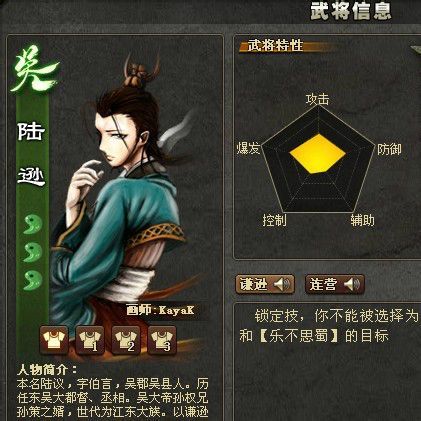This screenshot has width=421, height=421.
Task: Show the 连营 skill description
Action: point(323,284)
